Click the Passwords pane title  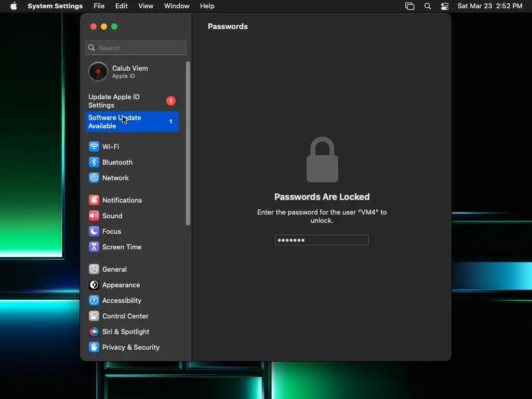click(x=228, y=26)
